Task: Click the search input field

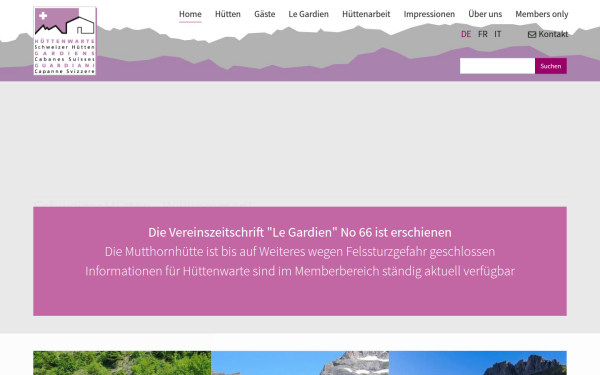Action: click(x=497, y=66)
